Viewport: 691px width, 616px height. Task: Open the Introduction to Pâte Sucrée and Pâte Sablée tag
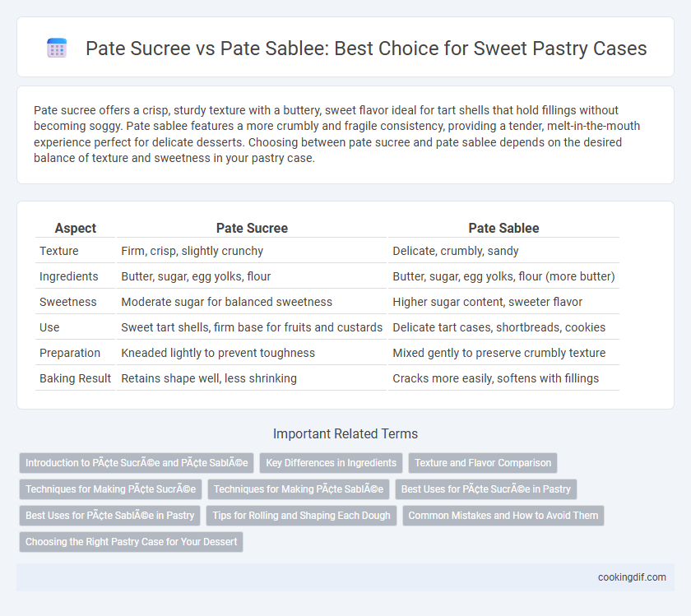[x=137, y=463]
